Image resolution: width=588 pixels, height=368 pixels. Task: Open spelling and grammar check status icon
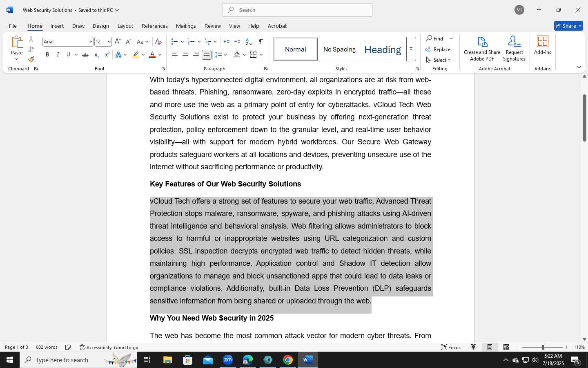68,347
